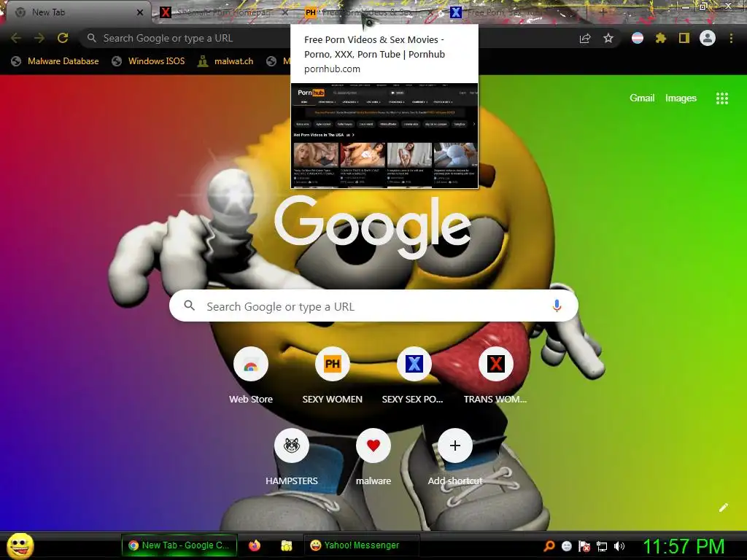
Task: Open Gmail from the new tab page
Action: click(x=642, y=98)
